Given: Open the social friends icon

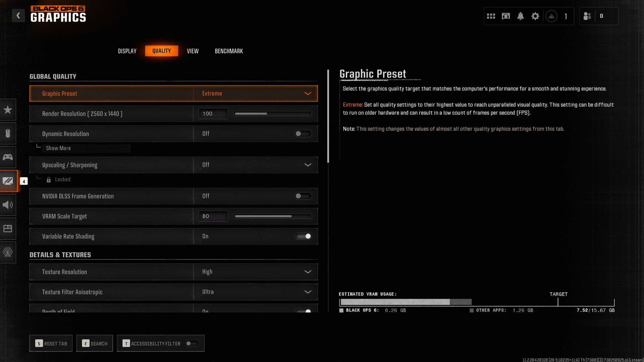Looking at the screenshot, I should pyautogui.click(x=587, y=16).
